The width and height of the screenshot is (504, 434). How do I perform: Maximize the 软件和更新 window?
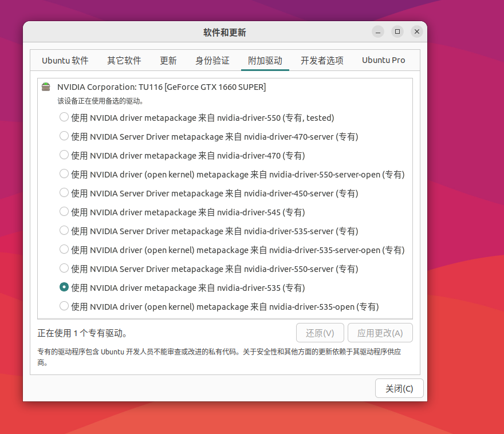[x=397, y=31]
